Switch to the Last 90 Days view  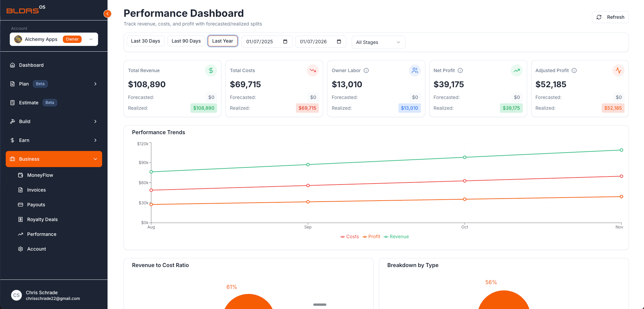pyautogui.click(x=186, y=41)
